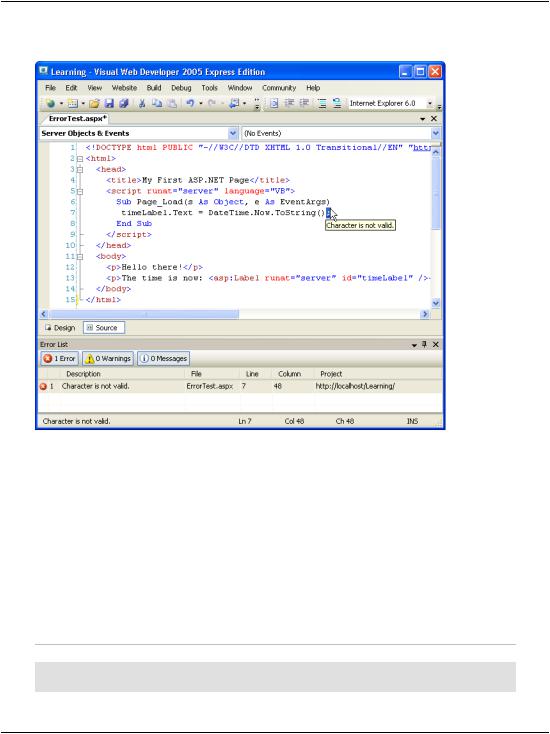The height and width of the screenshot is (734, 550).
Task: Open the Website menu
Action: tap(124, 88)
